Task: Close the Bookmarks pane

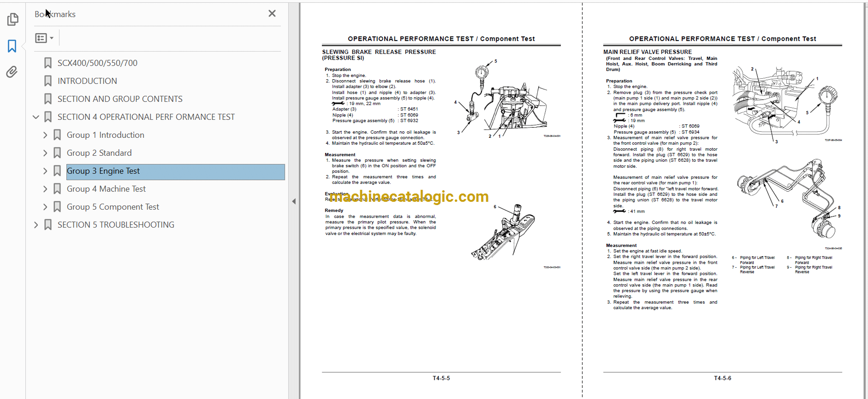Action: coord(272,14)
